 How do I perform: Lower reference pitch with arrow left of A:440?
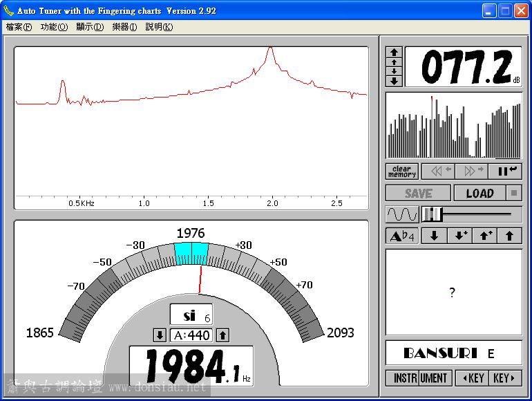point(160,335)
